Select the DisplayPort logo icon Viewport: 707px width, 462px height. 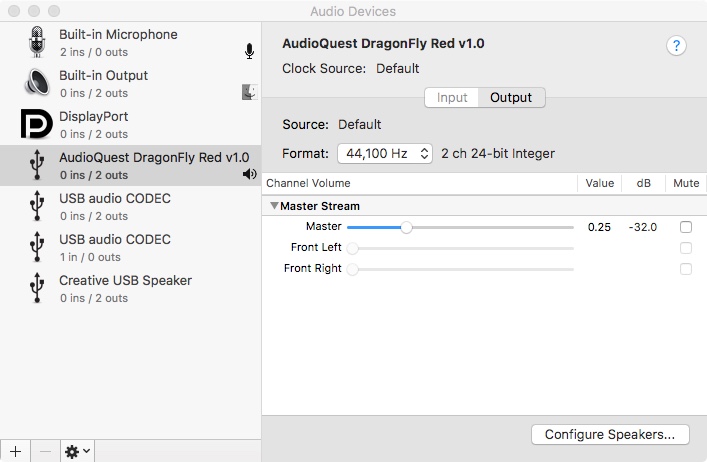click(x=37, y=124)
